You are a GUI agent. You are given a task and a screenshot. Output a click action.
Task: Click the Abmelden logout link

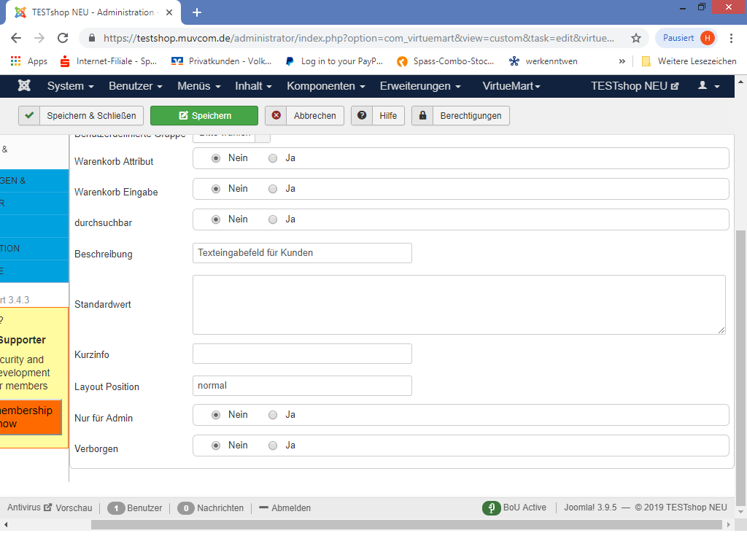(x=285, y=508)
